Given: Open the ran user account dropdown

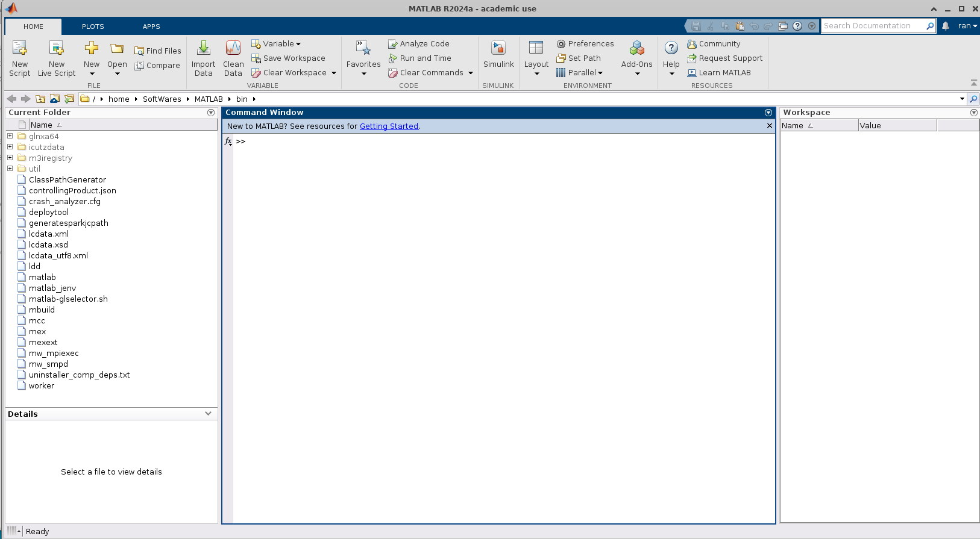Looking at the screenshot, I should (967, 26).
